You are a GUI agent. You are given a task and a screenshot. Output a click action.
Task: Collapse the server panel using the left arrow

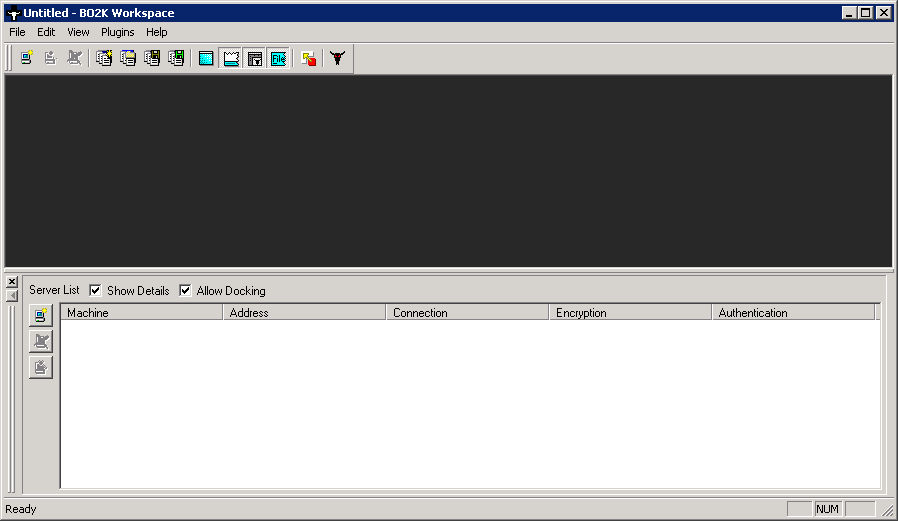[12, 296]
